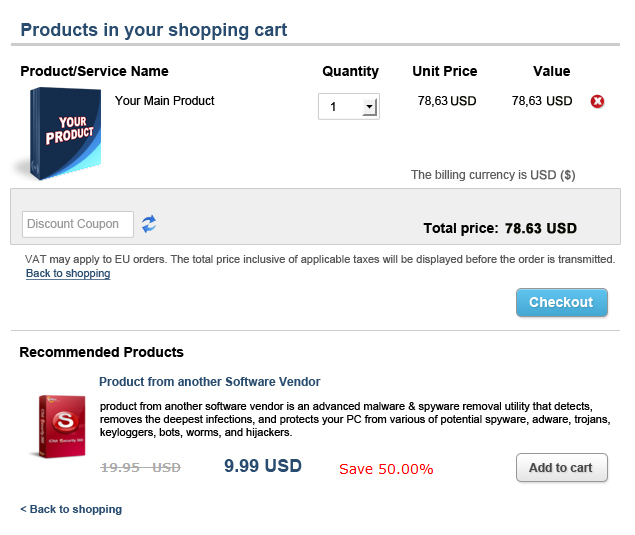The width and height of the screenshot is (635, 535).
Task: Open the quantity dropdown arrow
Action: [x=369, y=106]
